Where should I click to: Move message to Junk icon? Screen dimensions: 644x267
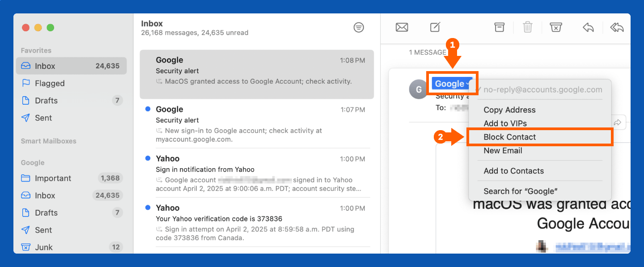pos(555,28)
